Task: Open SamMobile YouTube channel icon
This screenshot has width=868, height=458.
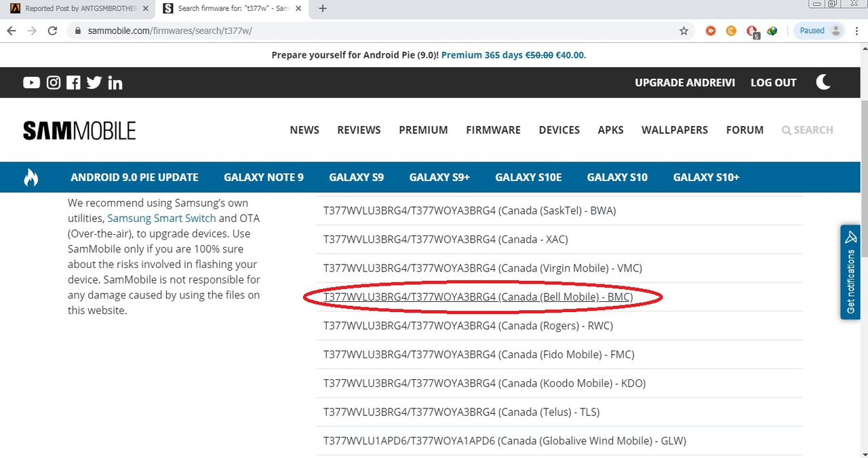Action: 31,83
